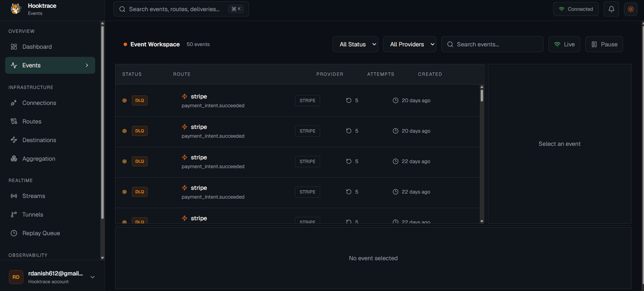
Task: Click the Hooktrace fox logo
Action: pyautogui.click(x=16, y=9)
